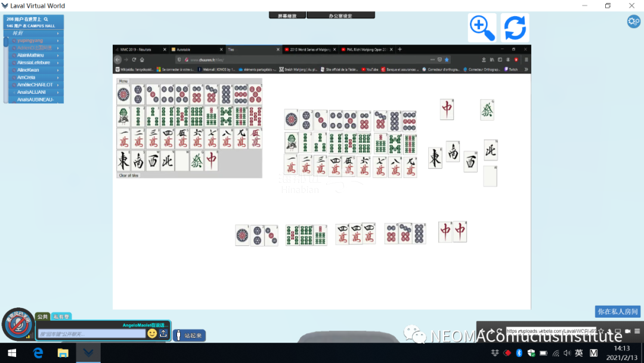Expand options arrow for AmélieCHARLOT
644x363 pixels.
coord(58,85)
